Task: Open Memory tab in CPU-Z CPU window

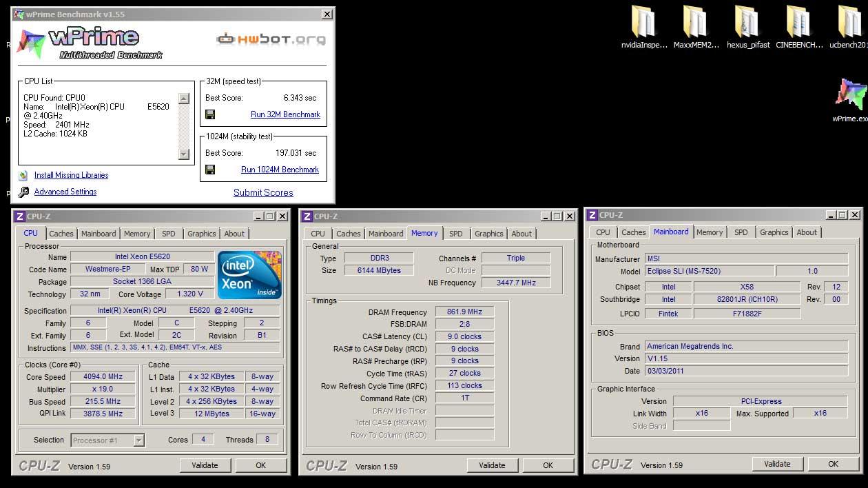Action: point(137,234)
